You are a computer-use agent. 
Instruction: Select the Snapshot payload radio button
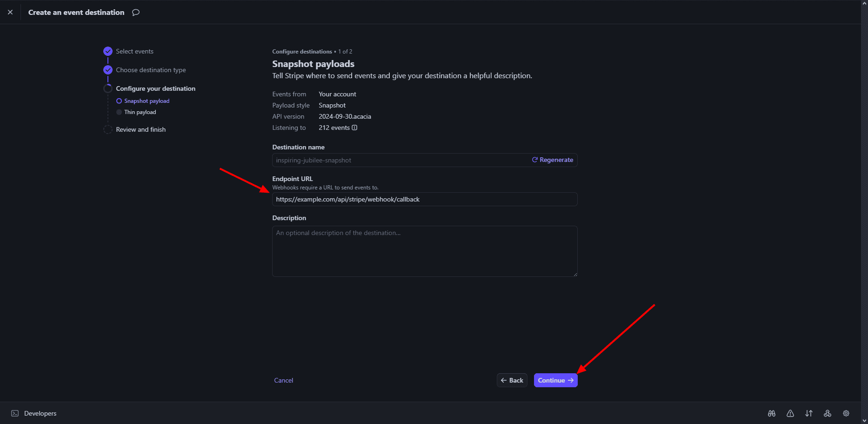click(x=119, y=101)
